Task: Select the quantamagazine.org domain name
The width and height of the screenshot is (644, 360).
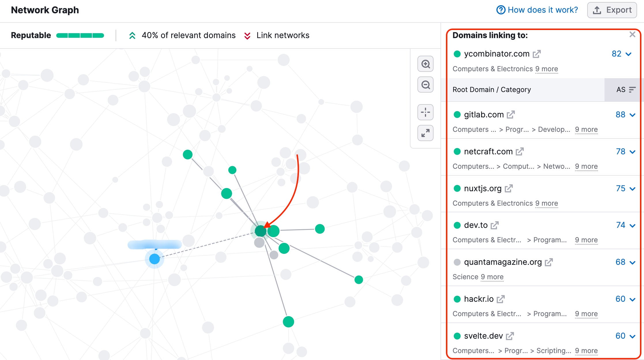Action: pos(503,262)
